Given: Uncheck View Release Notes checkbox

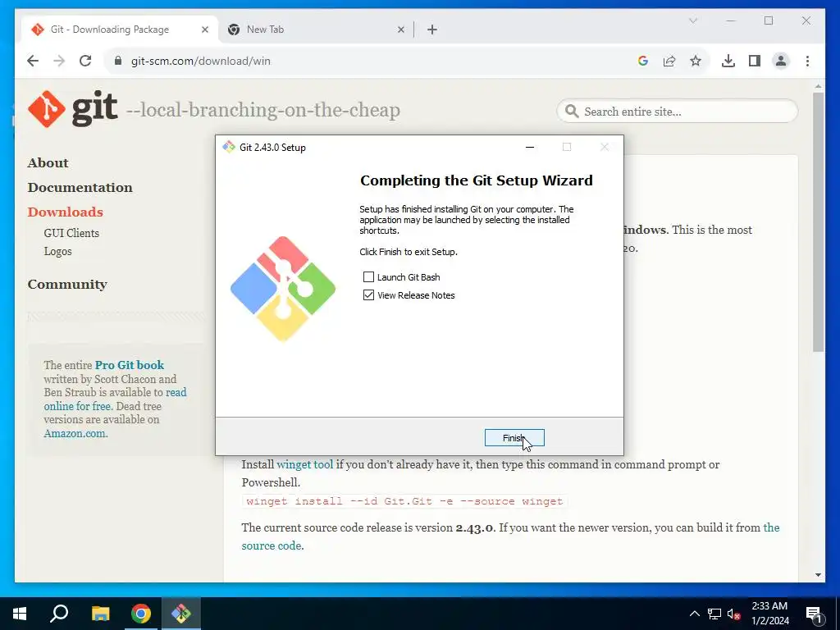Looking at the screenshot, I should 368,295.
